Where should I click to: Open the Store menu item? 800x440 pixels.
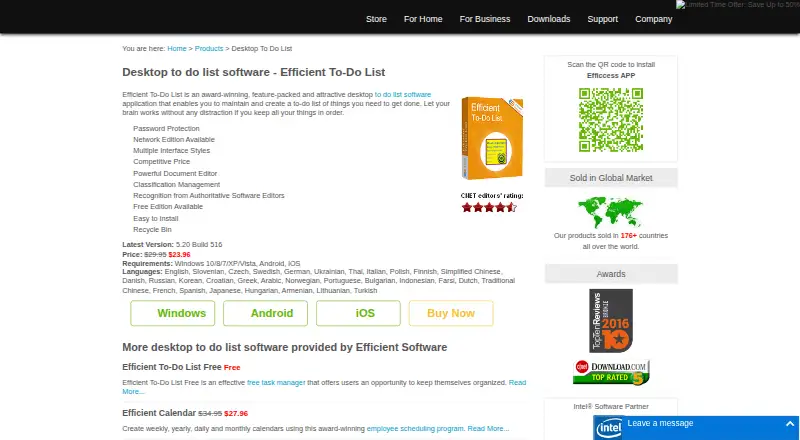point(376,19)
